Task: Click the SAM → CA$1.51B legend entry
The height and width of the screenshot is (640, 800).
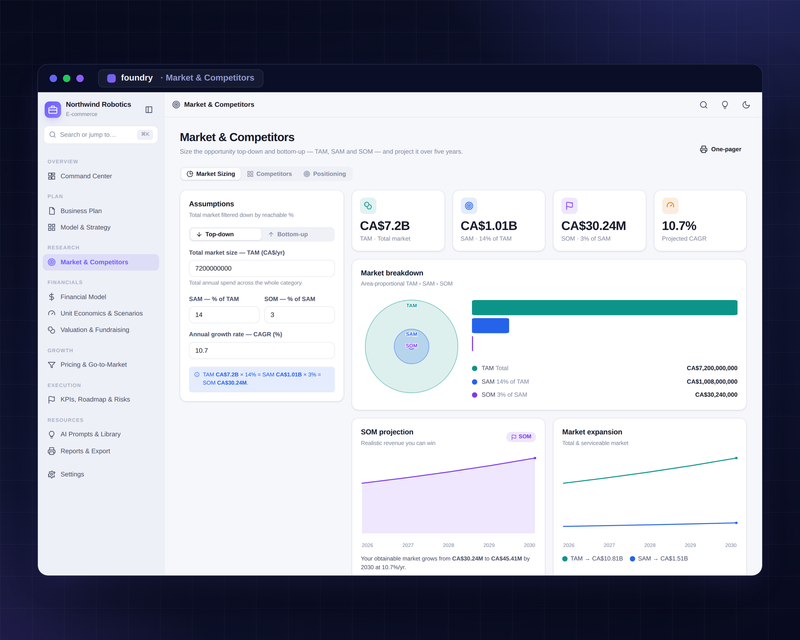Action: coord(659,559)
